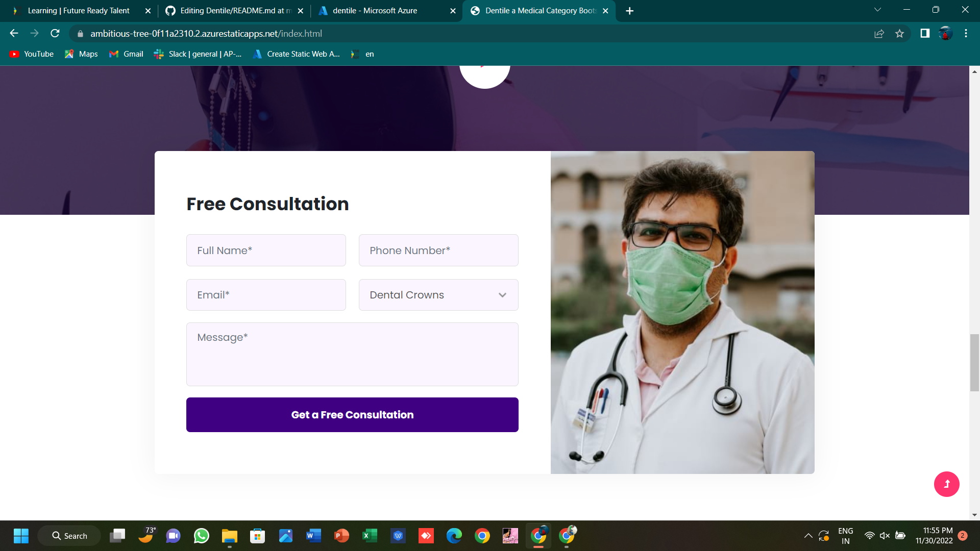The width and height of the screenshot is (980, 551).
Task: Open the browser tab search chevron
Action: 877,9
